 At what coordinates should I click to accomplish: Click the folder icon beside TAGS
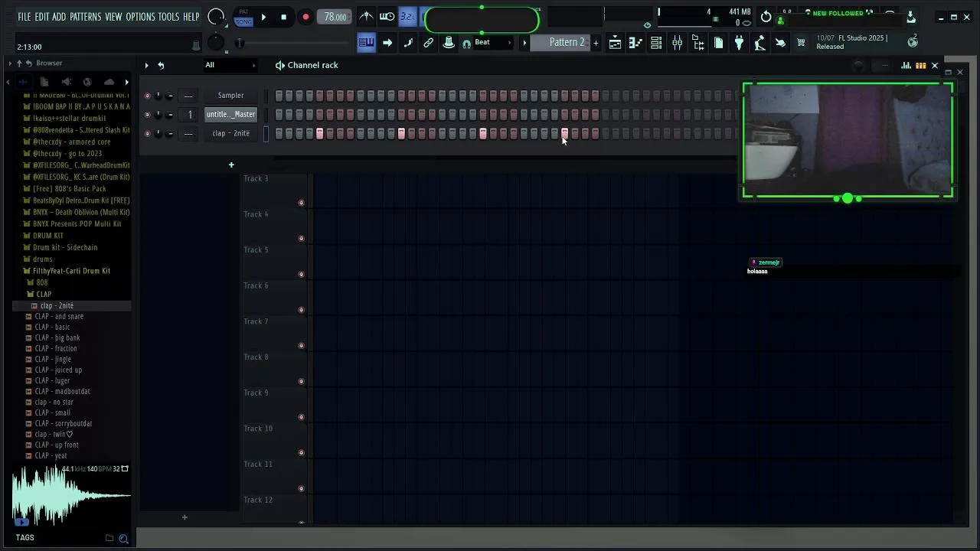[x=109, y=538]
